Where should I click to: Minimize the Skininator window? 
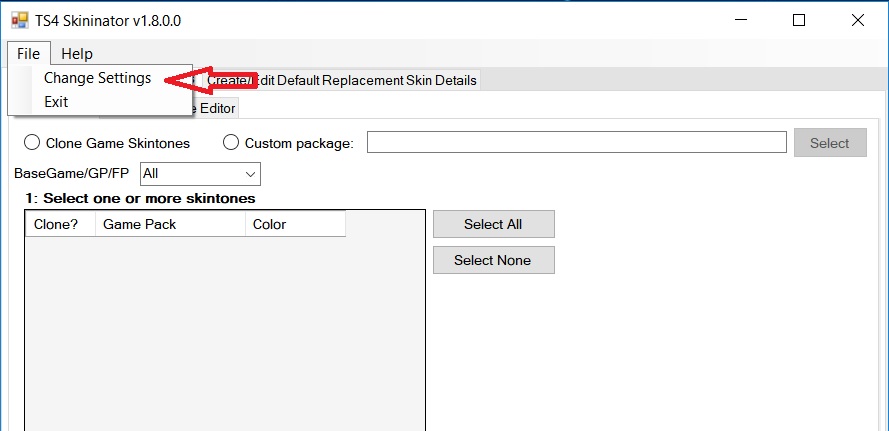coord(741,20)
